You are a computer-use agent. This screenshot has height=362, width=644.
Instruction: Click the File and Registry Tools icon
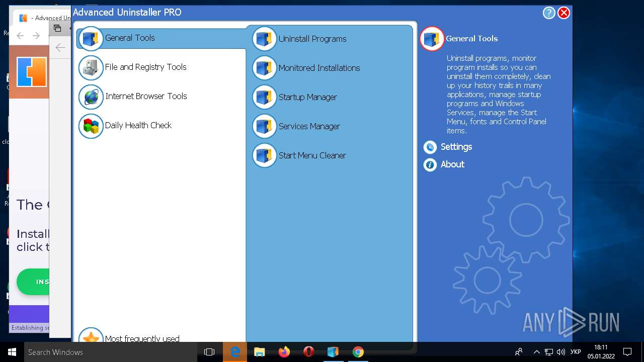point(91,67)
